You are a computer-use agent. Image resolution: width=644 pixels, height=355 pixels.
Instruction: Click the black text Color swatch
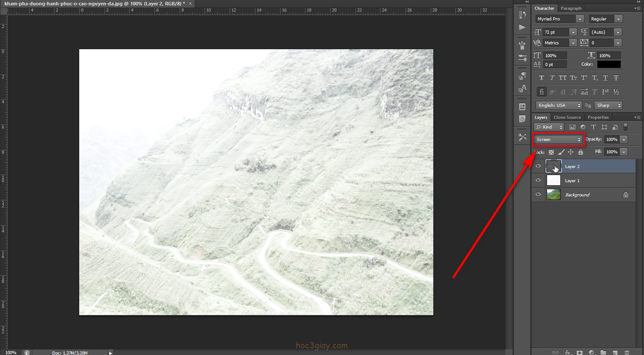coord(609,64)
